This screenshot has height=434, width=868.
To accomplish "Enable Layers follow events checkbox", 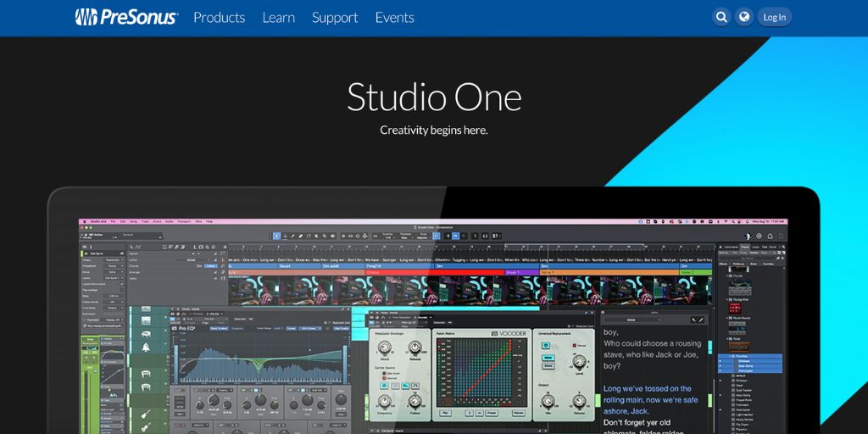I will point(122,284).
